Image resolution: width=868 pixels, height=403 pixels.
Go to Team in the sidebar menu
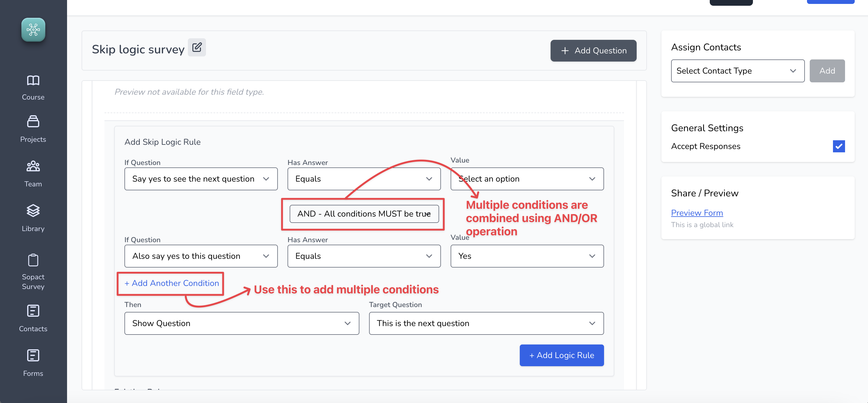tap(33, 184)
